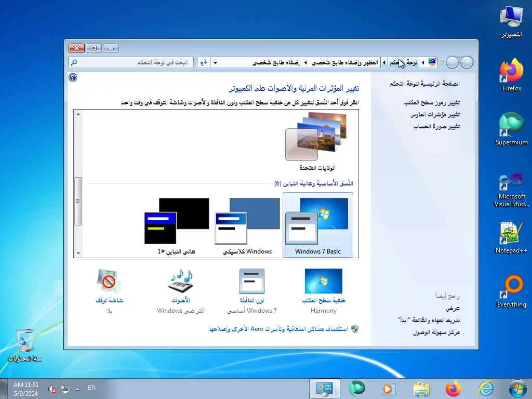Viewport: 532px width, 399px height.
Task: Launch Notepad++ from the desktop
Action: [511, 237]
